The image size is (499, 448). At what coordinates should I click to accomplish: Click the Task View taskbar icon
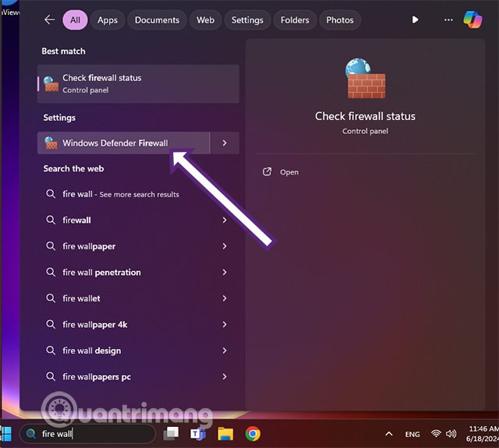pos(171,434)
